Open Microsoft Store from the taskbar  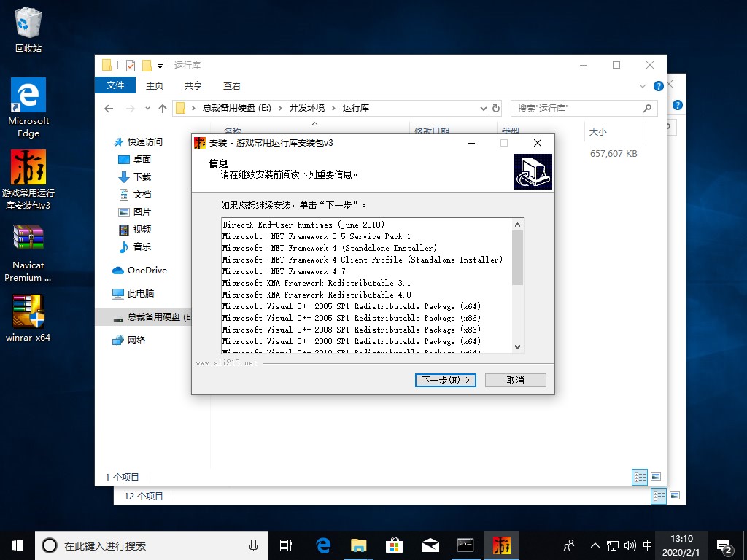(x=394, y=545)
